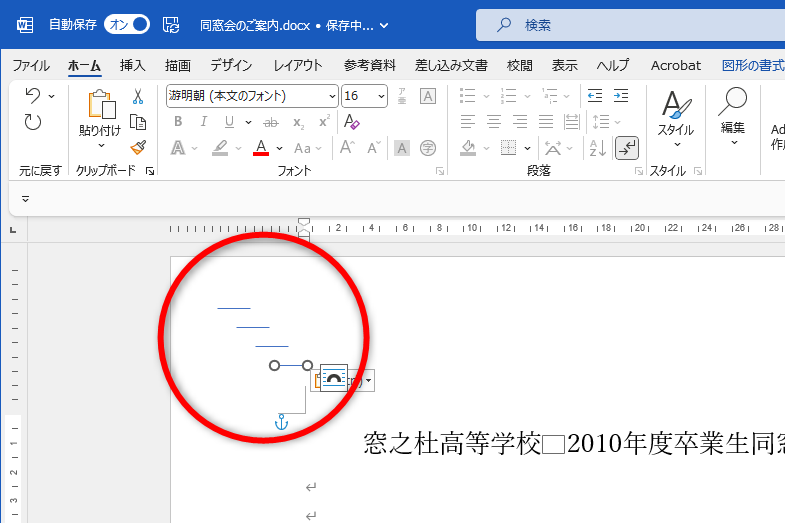Open the 差し込み文書 tab
The height and width of the screenshot is (523, 785).
click(451, 66)
